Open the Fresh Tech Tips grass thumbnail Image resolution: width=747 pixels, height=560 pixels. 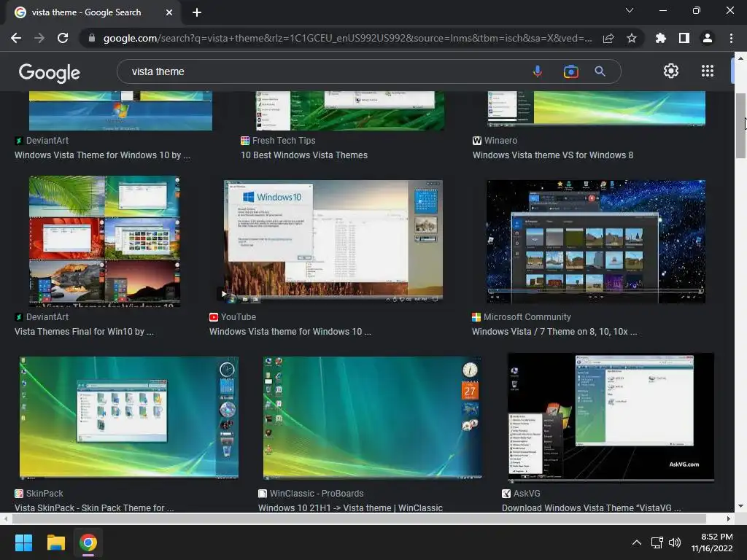click(x=350, y=111)
